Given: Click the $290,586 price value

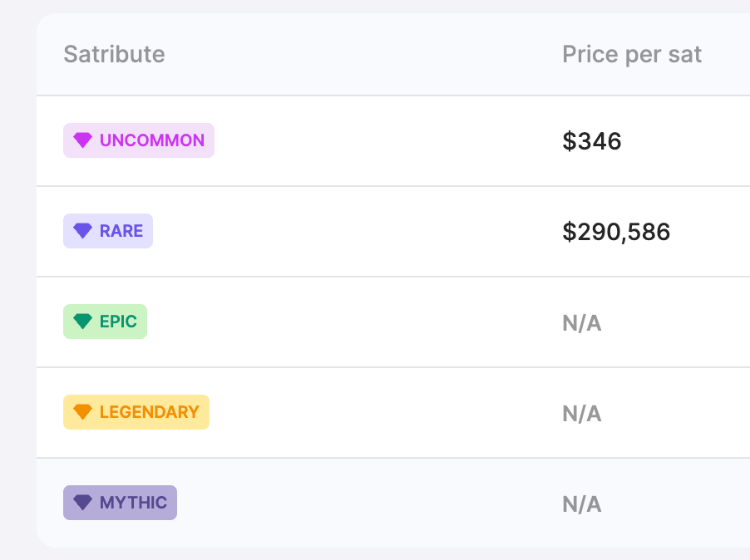Looking at the screenshot, I should 616,232.
